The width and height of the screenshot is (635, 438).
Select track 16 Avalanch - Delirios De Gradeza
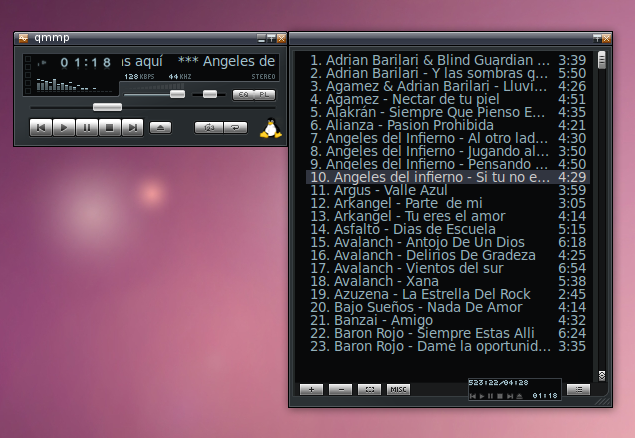pyautogui.click(x=448, y=255)
